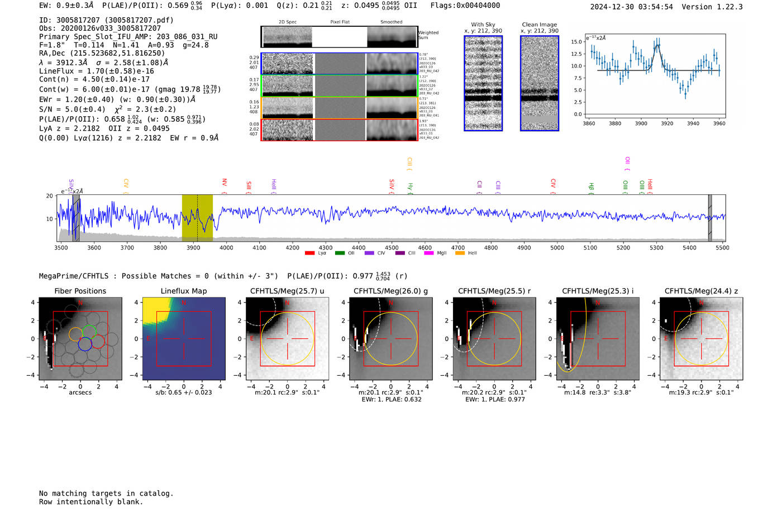
Task: Click the 'Primary Spec_Slot_IFU_AMP' line
Action: [128, 37]
